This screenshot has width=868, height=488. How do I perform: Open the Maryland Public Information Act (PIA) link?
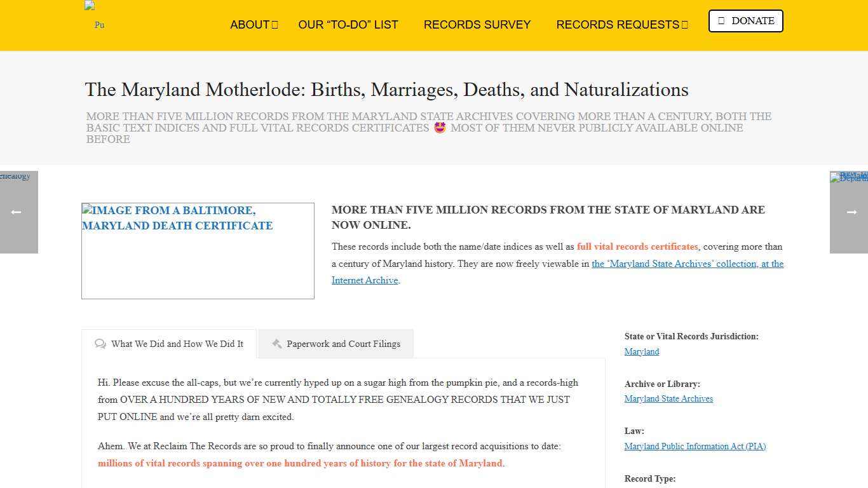pos(695,446)
